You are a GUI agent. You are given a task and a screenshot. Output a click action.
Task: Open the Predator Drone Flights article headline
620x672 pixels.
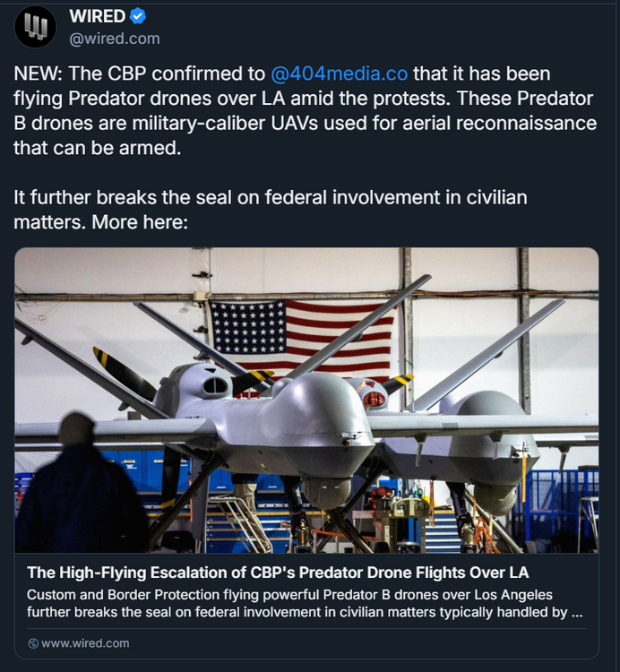click(278, 573)
